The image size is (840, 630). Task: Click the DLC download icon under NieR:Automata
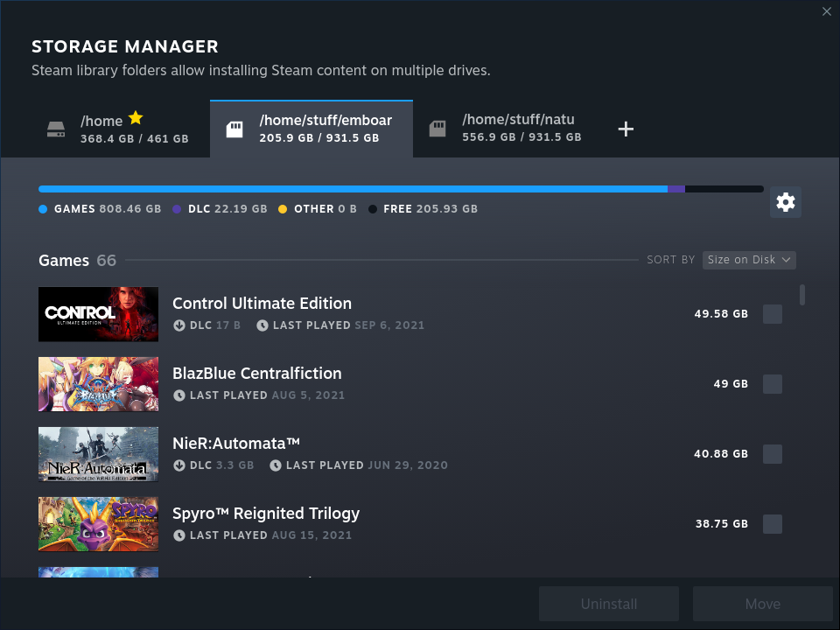pyautogui.click(x=178, y=465)
